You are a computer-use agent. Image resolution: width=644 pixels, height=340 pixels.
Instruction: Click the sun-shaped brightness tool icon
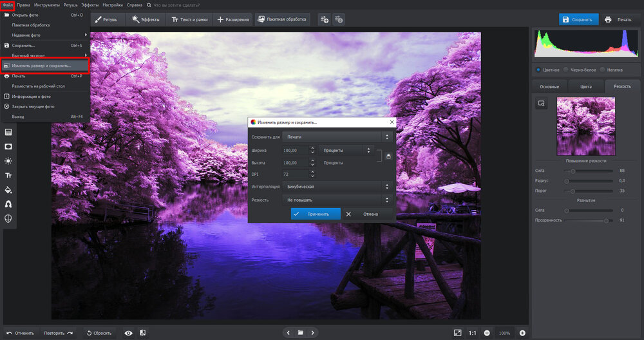point(9,161)
